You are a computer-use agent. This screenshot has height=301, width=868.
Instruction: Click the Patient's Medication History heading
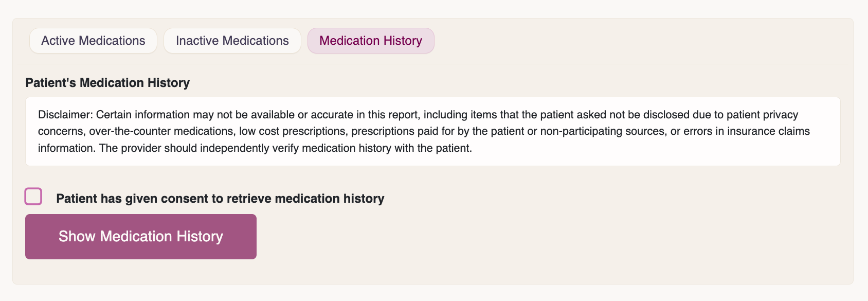tap(107, 83)
